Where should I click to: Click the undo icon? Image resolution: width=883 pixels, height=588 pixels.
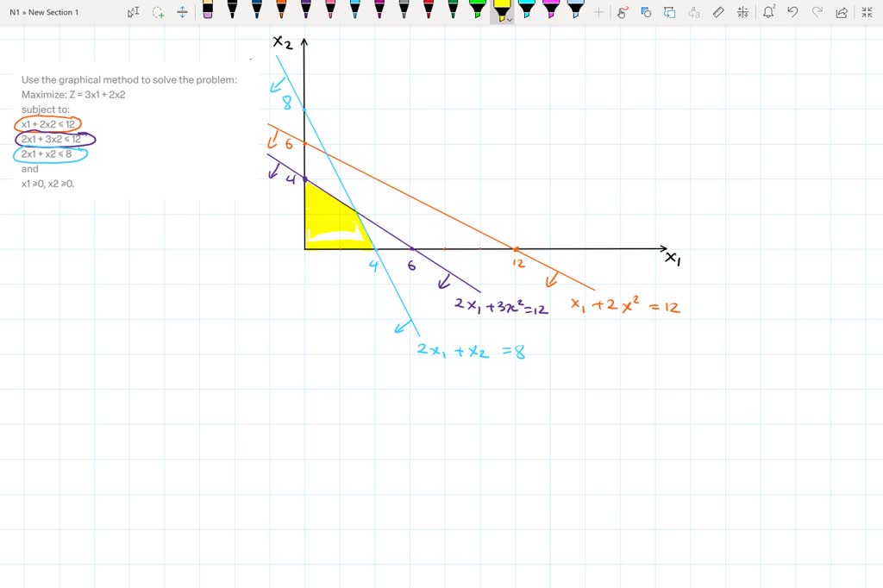[793, 12]
